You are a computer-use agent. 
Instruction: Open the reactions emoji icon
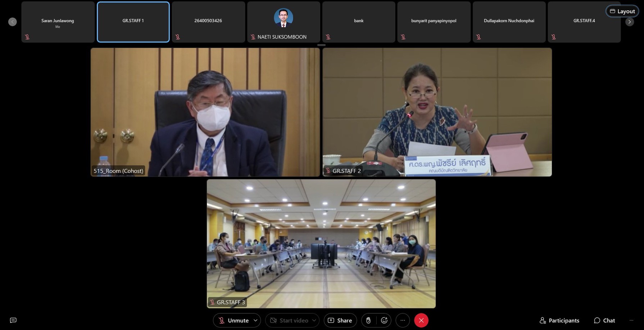point(384,320)
